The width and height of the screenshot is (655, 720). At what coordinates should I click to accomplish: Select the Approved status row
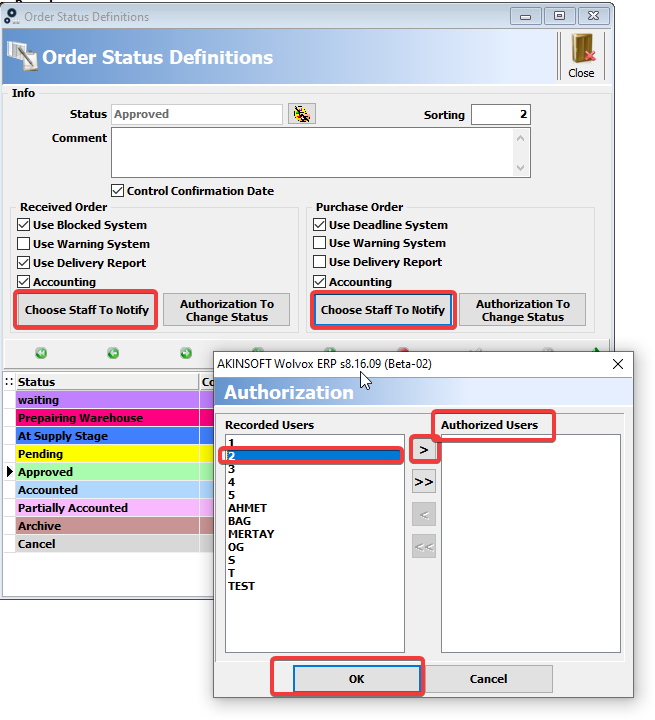[107, 472]
